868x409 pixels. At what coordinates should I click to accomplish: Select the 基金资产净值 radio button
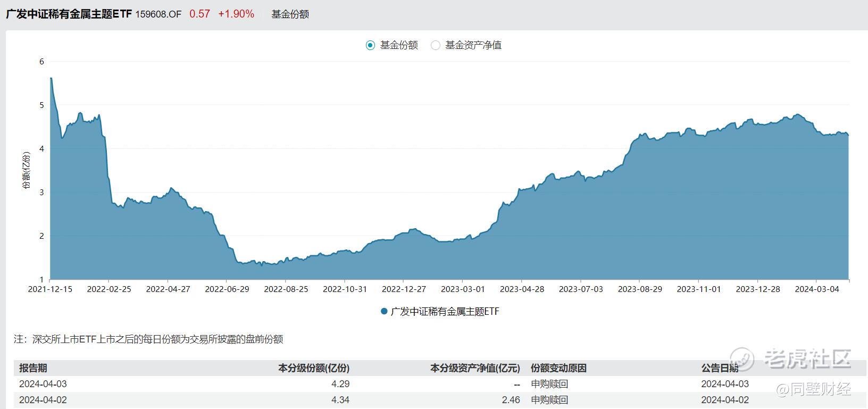436,45
